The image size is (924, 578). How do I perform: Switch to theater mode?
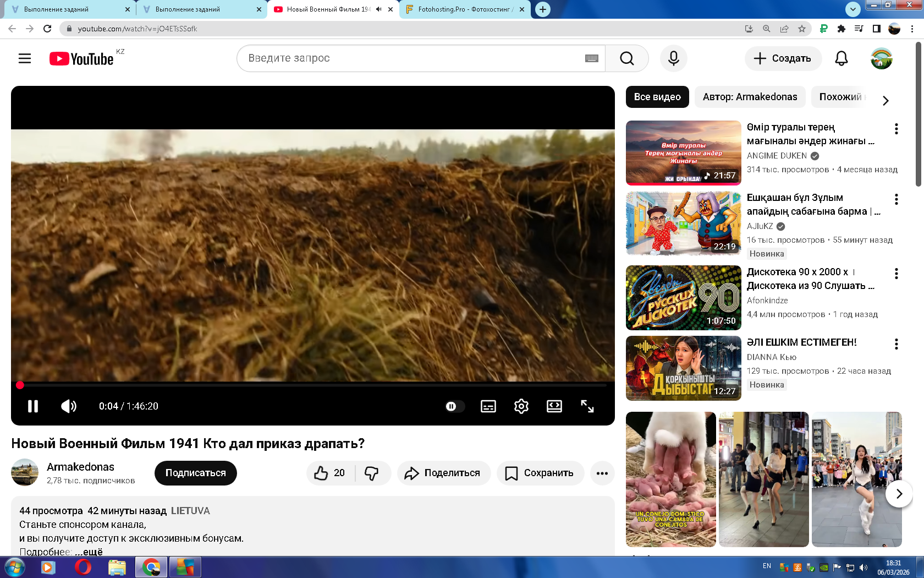554,406
